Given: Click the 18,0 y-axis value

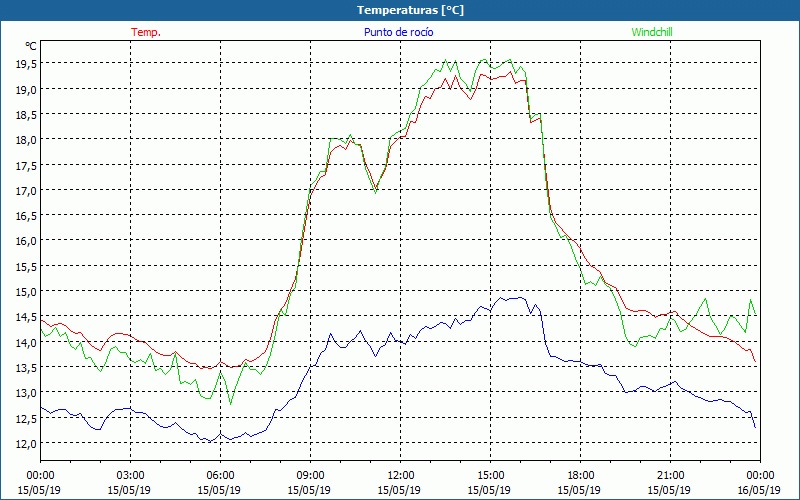Looking at the screenshot, I should 27,140.
